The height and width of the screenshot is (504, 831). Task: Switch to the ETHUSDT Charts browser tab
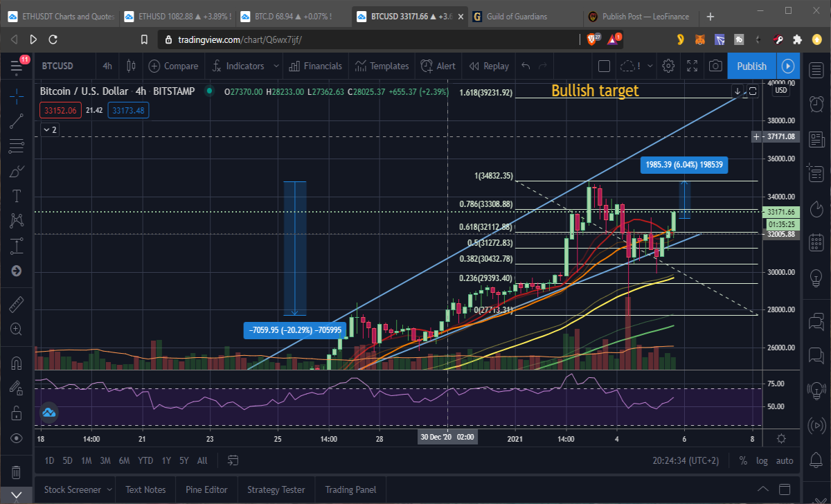(62, 16)
